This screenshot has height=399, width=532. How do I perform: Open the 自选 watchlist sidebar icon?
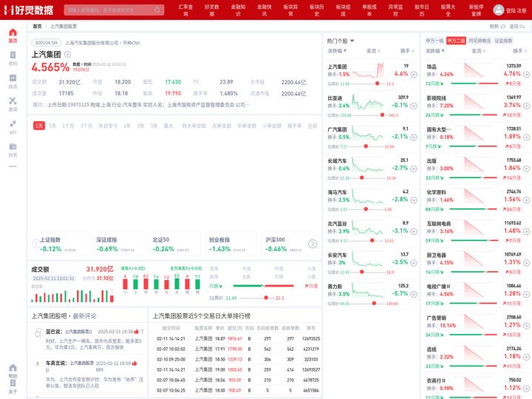13,81
